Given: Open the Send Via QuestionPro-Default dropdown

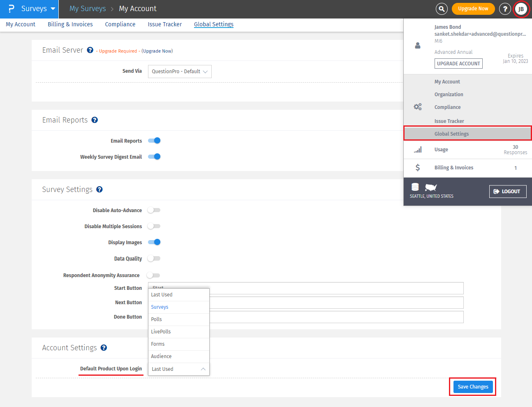Looking at the screenshot, I should click(180, 72).
